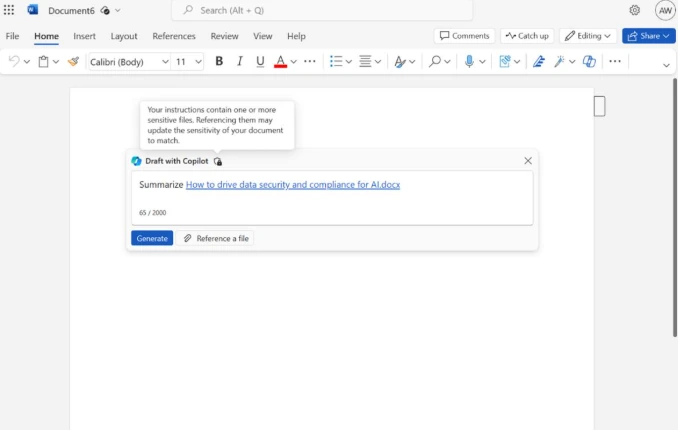Click the paragraph alignment icon

(x=365, y=61)
